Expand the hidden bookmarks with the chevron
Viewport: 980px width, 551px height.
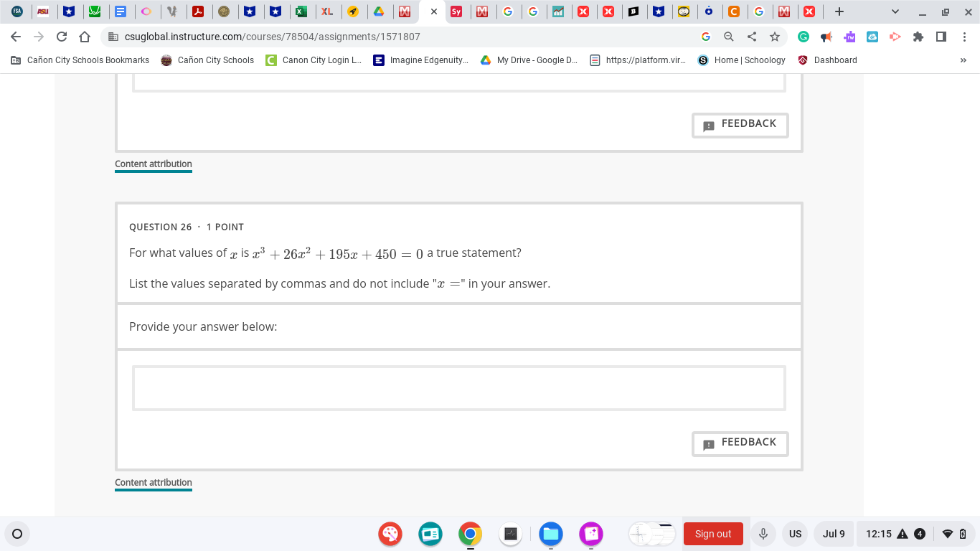963,60
